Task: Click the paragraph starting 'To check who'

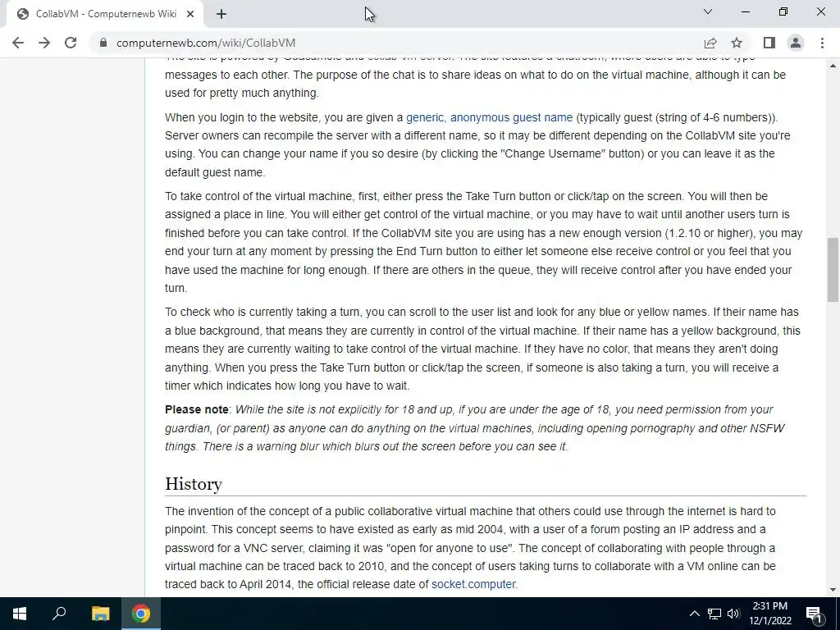Action: click(483, 349)
